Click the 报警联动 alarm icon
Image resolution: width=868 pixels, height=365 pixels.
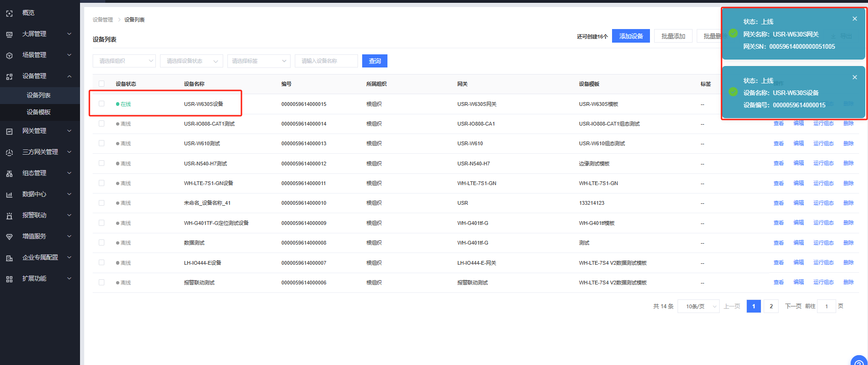pos(9,216)
